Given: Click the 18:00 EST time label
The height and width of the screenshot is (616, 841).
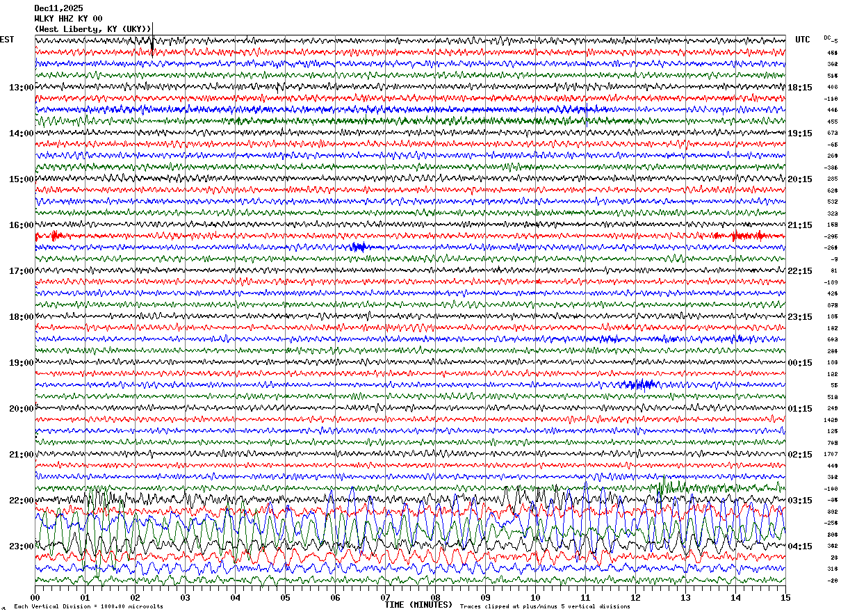Looking at the screenshot, I should pos(22,317).
